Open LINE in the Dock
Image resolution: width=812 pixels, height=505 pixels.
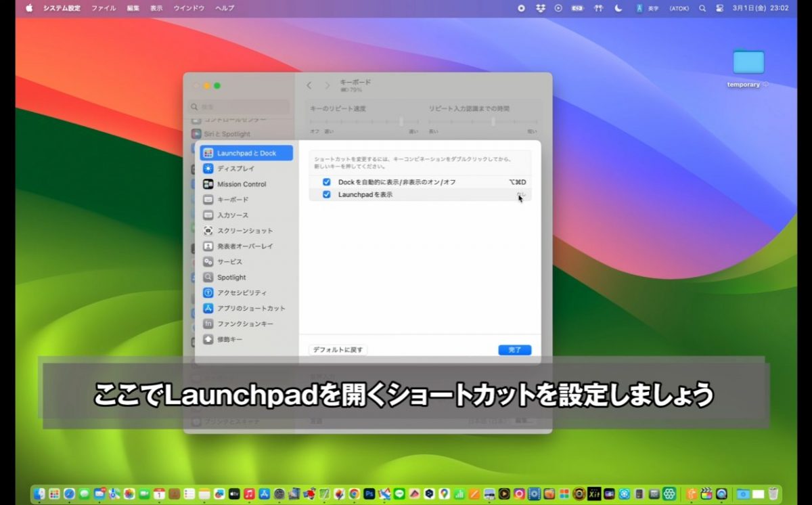pos(399,493)
